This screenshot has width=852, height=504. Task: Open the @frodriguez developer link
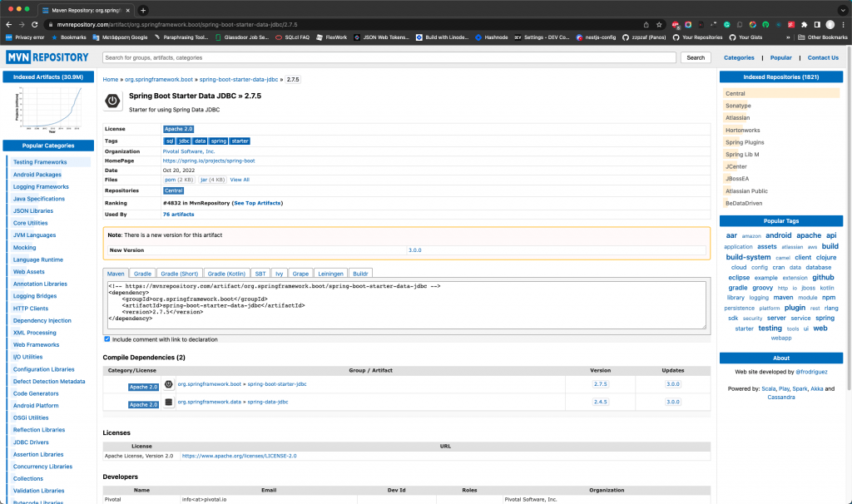pyautogui.click(x=811, y=372)
